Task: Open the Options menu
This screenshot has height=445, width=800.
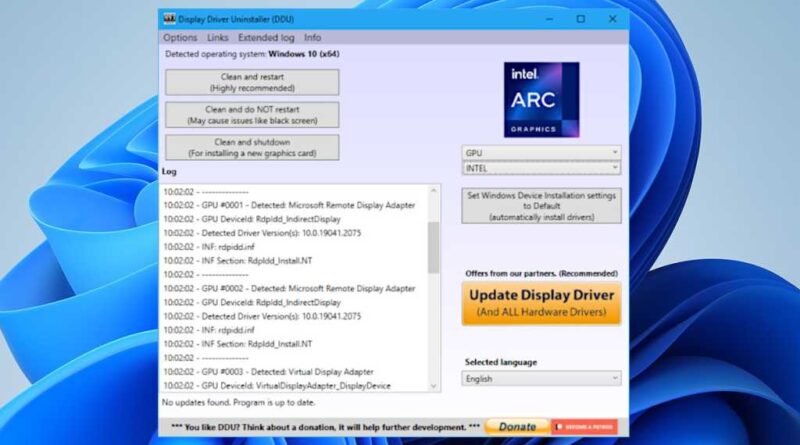Action: 180,38
